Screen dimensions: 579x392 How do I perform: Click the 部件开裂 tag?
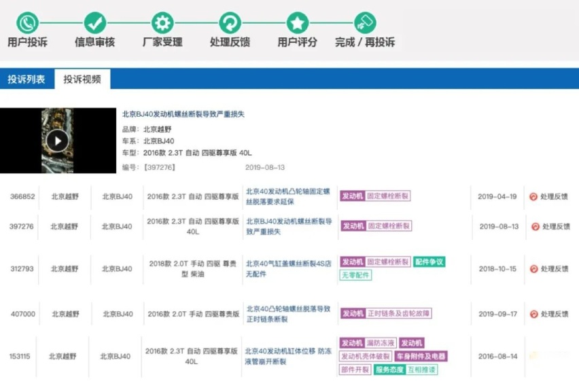pos(355,370)
